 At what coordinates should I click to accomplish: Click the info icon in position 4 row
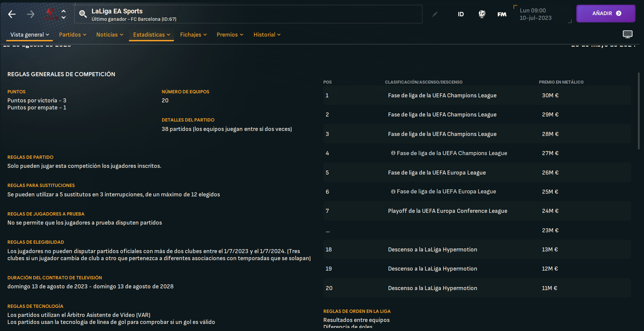[x=393, y=153]
